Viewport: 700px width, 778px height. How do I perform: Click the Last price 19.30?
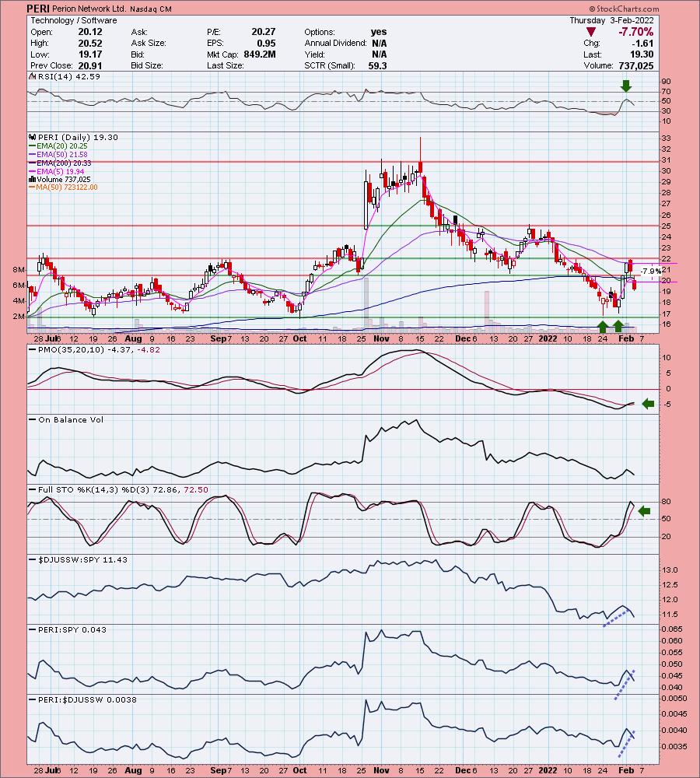tap(642, 54)
